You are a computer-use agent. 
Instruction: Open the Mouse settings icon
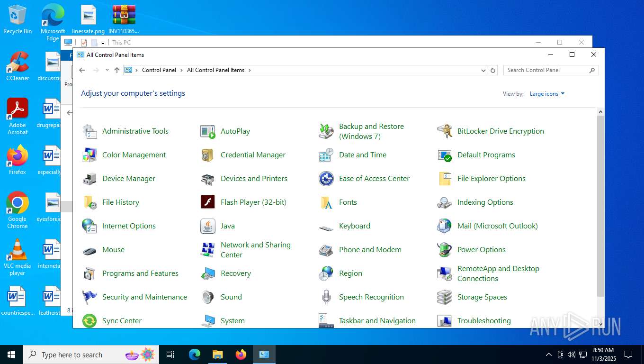point(89,250)
